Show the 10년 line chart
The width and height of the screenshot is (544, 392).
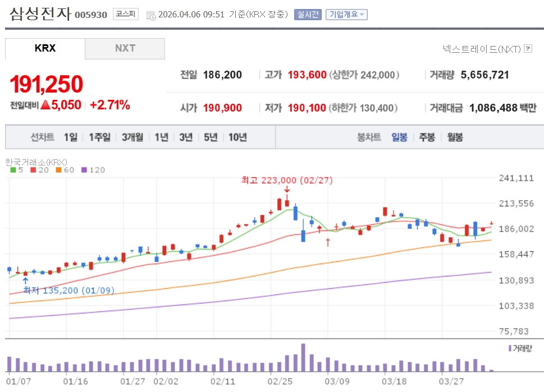[237, 137]
